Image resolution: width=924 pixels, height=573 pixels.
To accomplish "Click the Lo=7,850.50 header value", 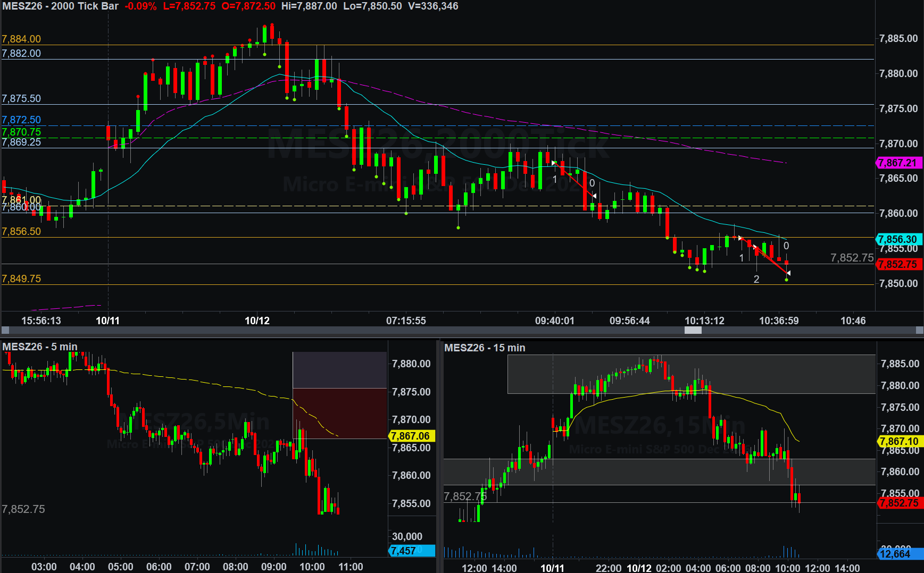I will pos(372,6).
